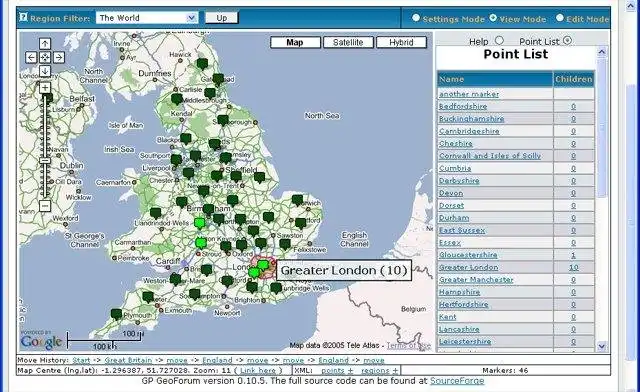
Task: Select the View Mode radio button
Action: pyautogui.click(x=493, y=18)
